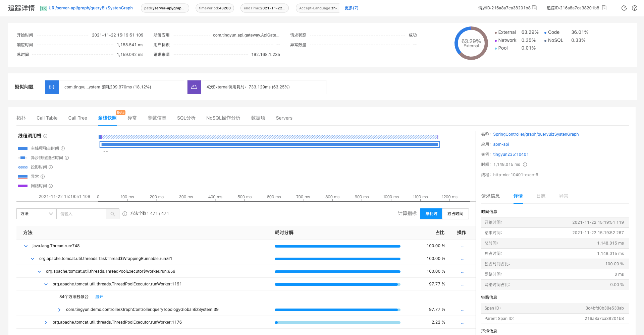Click info icon beside 异常 legend
This screenshot has height=335, width=644.
pyautogui.click(x=43, y=177)
